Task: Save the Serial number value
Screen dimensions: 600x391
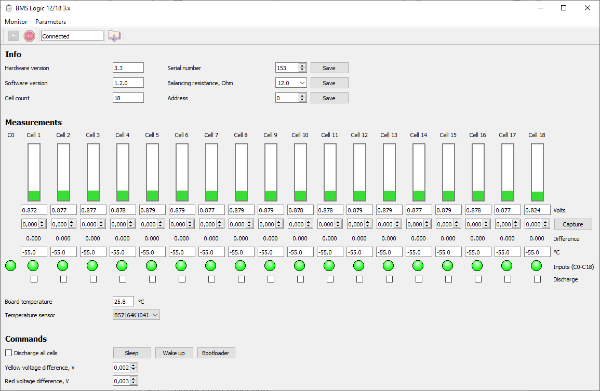Action: (x=329, y=68)
